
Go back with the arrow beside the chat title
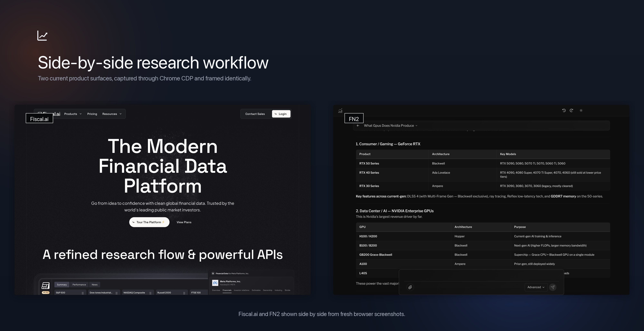pos(358,126)
